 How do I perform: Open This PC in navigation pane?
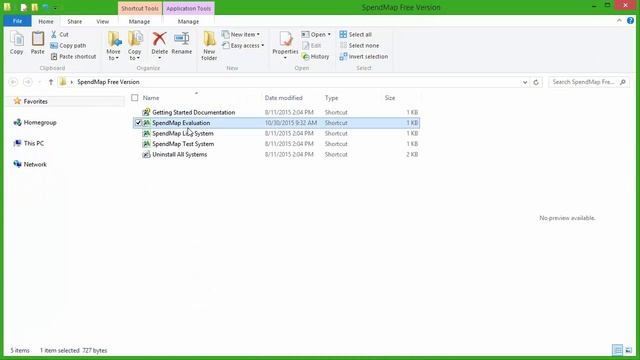pyautogui.click(x=33, y=143)
